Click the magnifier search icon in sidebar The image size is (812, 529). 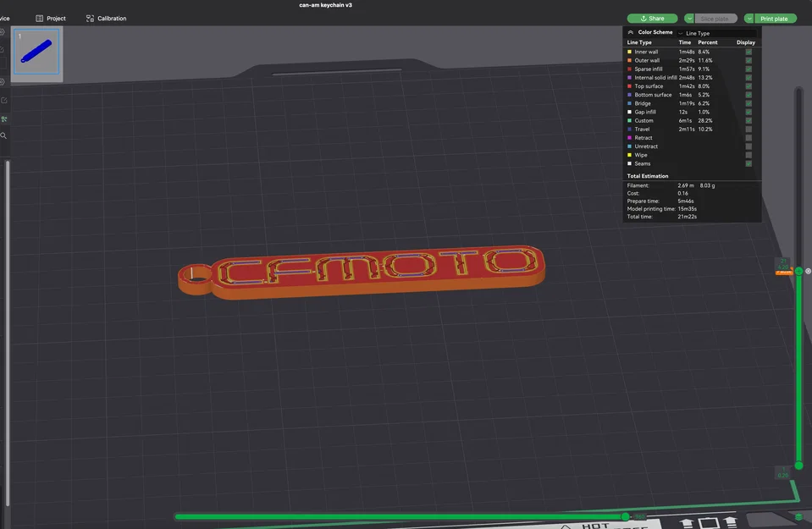click(x=3, y=135)
